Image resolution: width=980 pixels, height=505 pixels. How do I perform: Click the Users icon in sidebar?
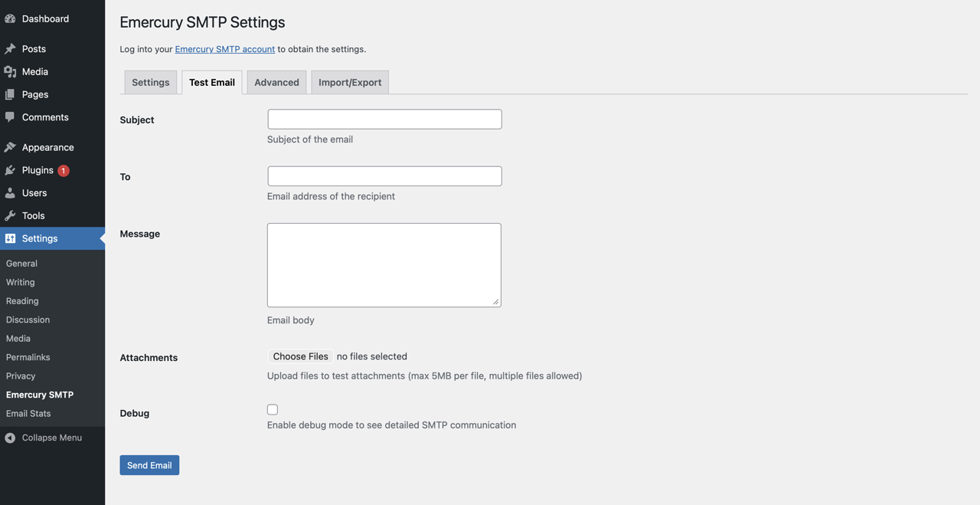coord(11,192)
